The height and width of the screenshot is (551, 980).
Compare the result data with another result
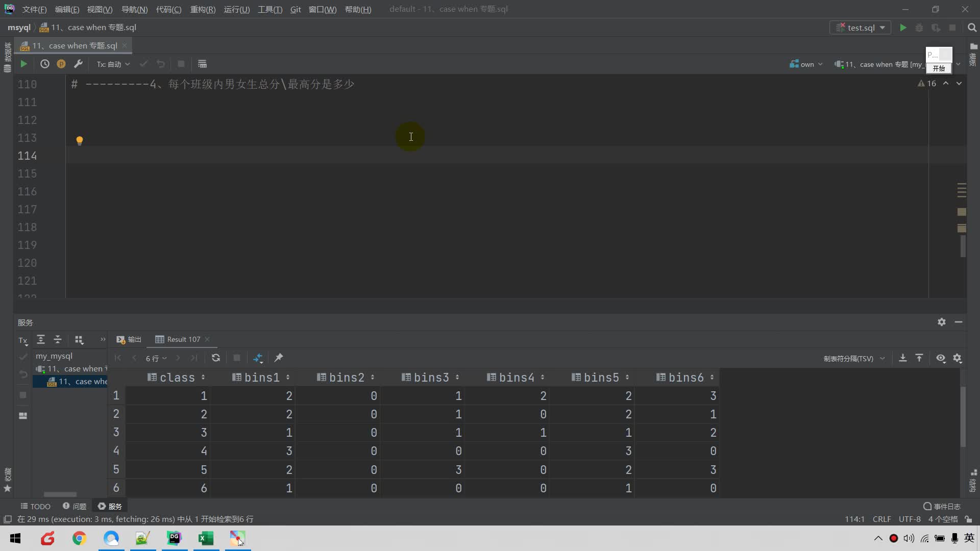(258, 358)
